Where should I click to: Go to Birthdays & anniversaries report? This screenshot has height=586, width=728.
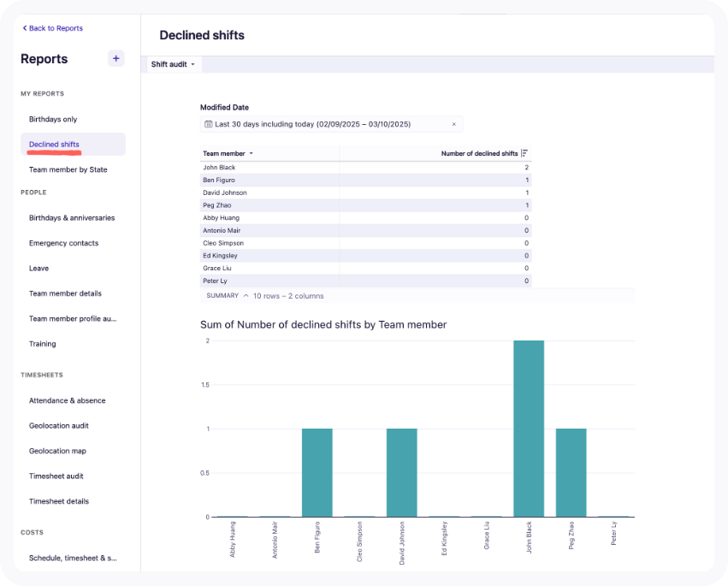tap(72, 218)
